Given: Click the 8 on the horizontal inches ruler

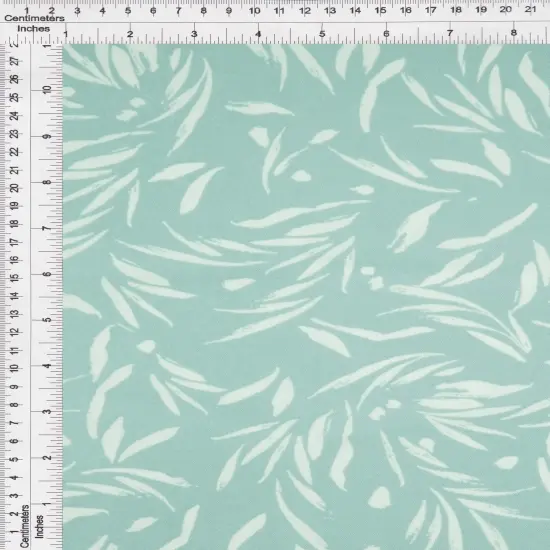Looking at the screenshot, I should coord(514,33).
